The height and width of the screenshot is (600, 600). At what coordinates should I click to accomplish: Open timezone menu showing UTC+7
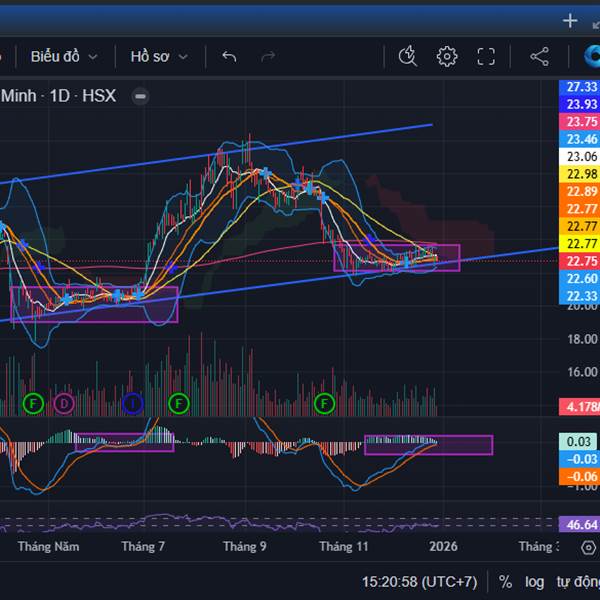pyautogui.click(x=419, y=581)
